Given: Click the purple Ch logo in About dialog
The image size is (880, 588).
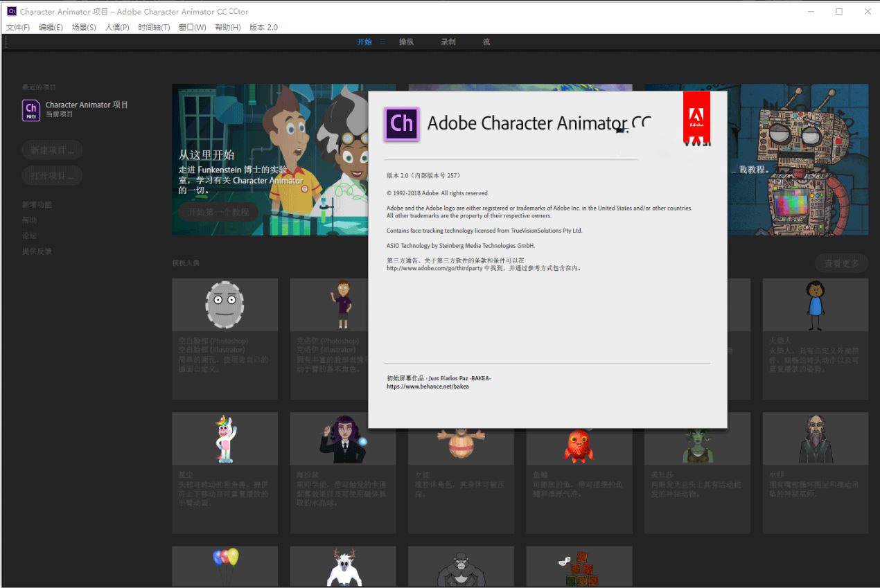Looking at the screenshot, I should pyautogui.click(x=401, y=123).
